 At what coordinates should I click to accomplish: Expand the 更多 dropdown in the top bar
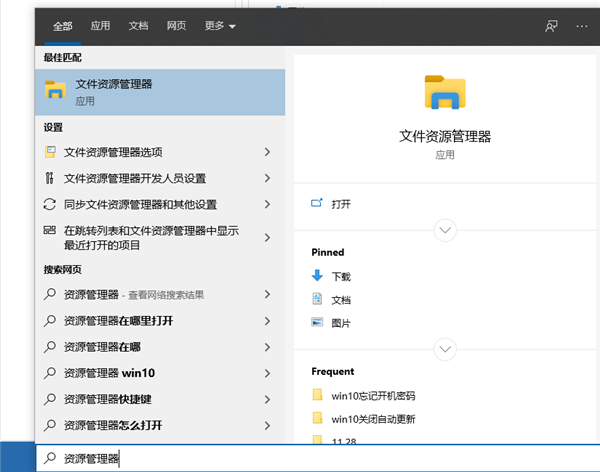pos(218,25)
